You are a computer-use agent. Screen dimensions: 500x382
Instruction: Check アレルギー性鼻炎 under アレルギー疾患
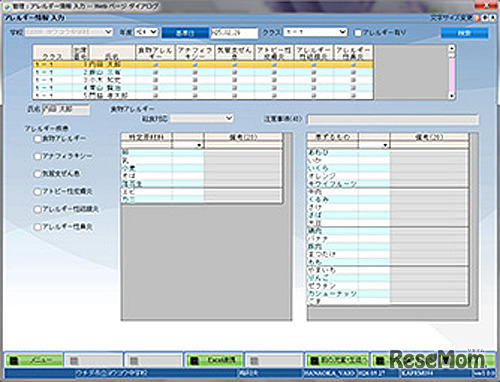37,227
